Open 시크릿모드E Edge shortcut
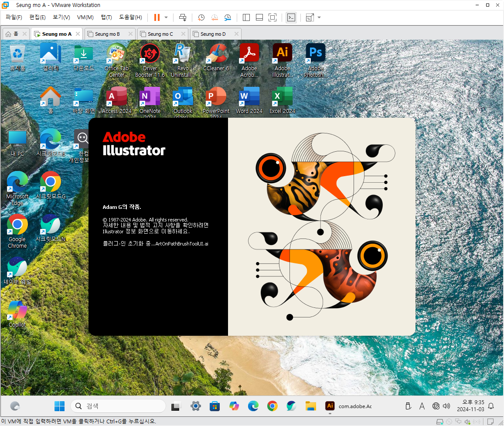The width and height of the screenshot is (504, 426). point(51,143)
